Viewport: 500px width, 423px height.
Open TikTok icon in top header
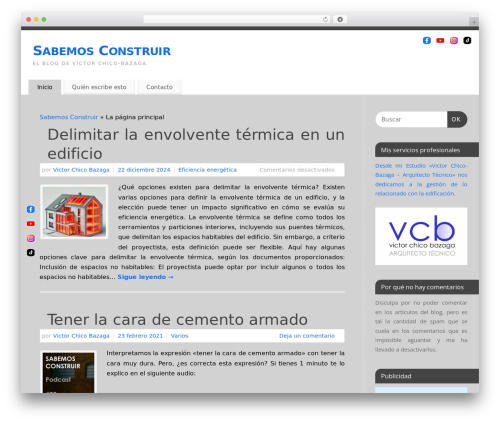point(467,40)
